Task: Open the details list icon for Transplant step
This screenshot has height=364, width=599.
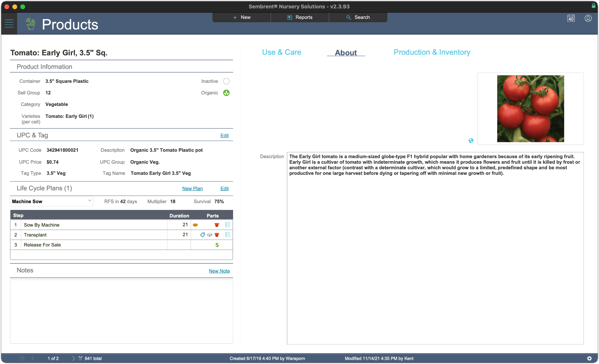Action: tap(228, 235)
